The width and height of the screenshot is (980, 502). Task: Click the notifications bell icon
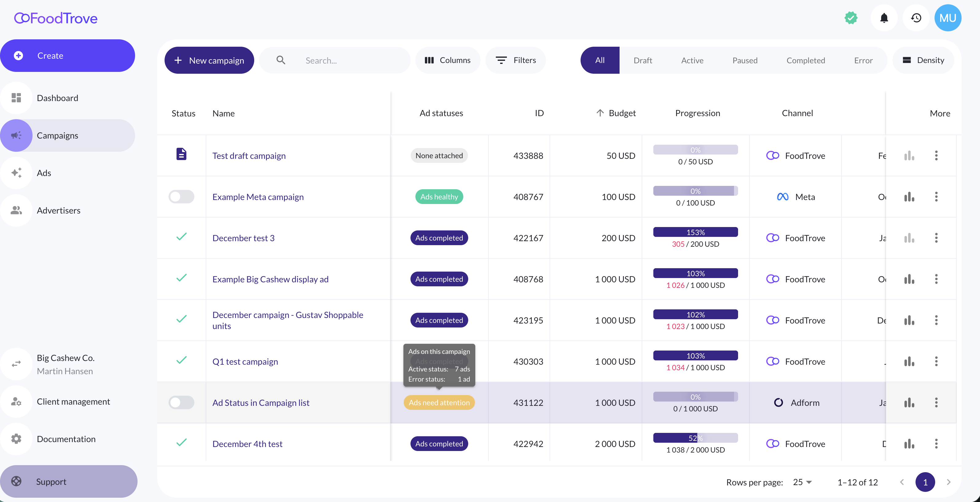(884, 18)
